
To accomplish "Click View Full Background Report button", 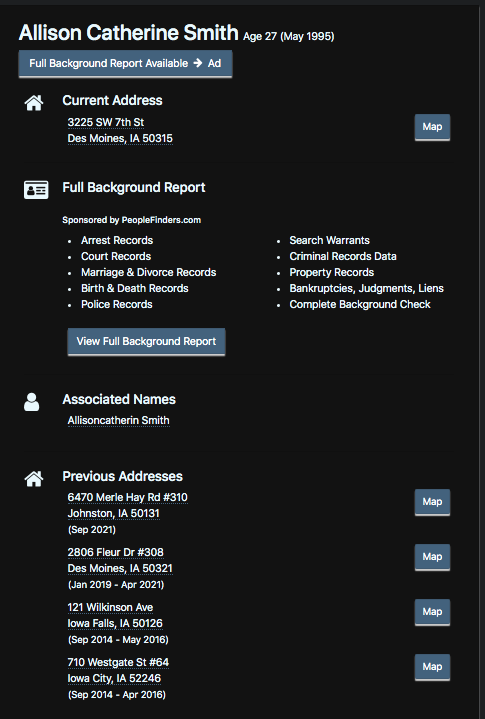I will point(146,342).
